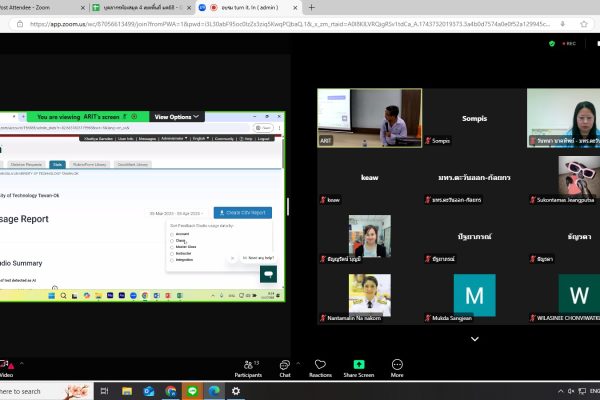Image resolution: width=600 pixels, height=400 pixels.
Task: Switch to Microsoft Edge on the taskbar
Action: click(x=214, y=391)
